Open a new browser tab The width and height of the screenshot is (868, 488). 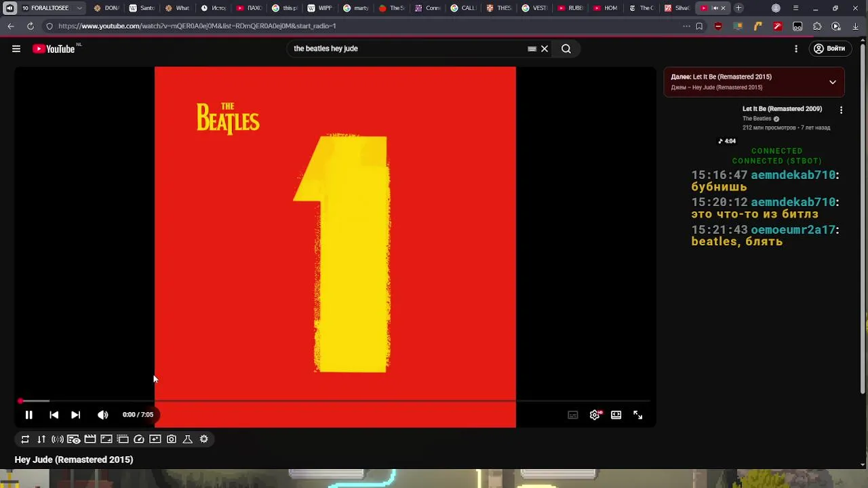click(x=738, y=8)
